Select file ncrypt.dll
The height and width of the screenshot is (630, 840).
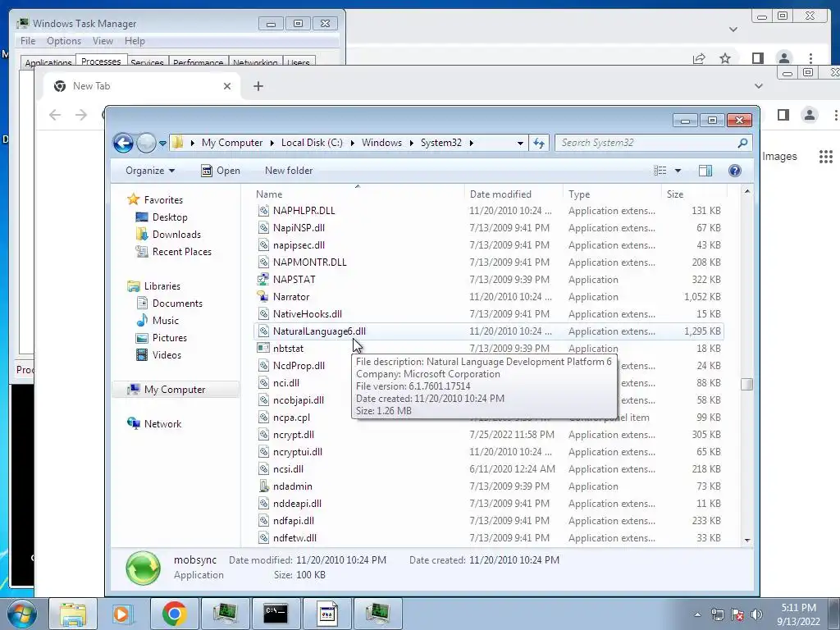[293, 435]
